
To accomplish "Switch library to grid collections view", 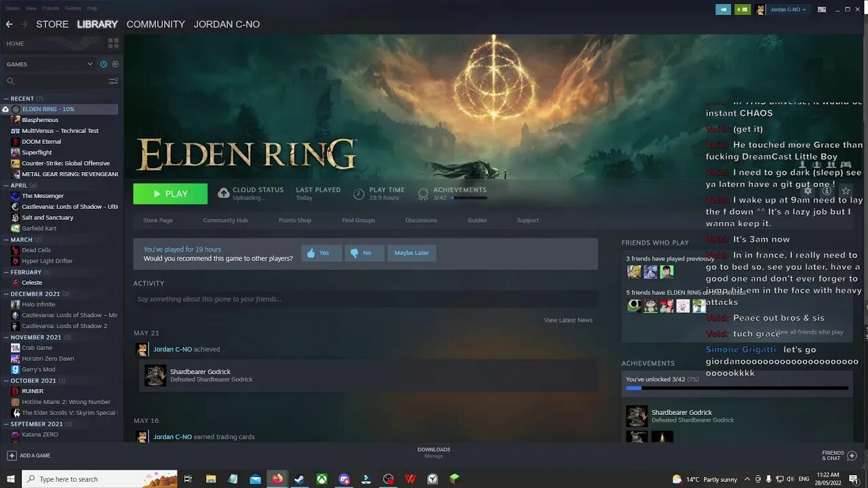I will 113,43.
